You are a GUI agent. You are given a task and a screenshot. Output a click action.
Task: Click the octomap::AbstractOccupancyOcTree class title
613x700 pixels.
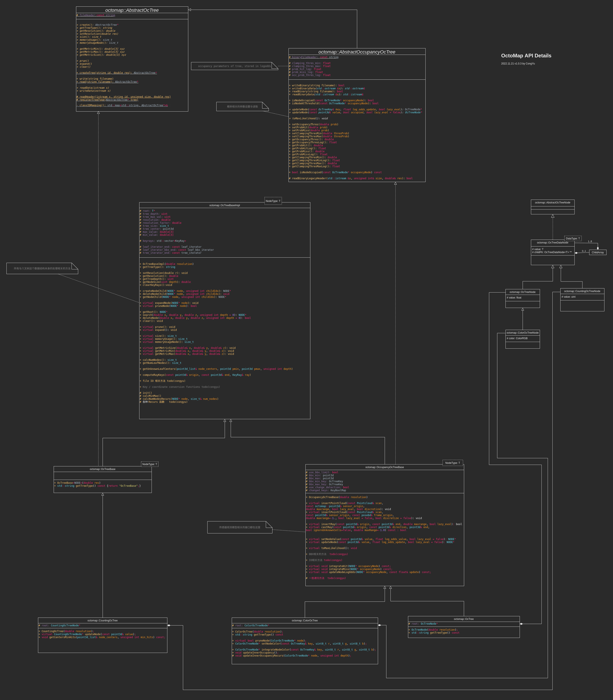356,52
